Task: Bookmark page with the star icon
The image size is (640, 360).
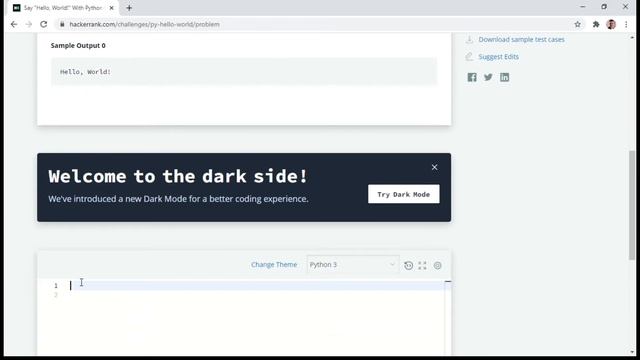Action: pos(577,24)
